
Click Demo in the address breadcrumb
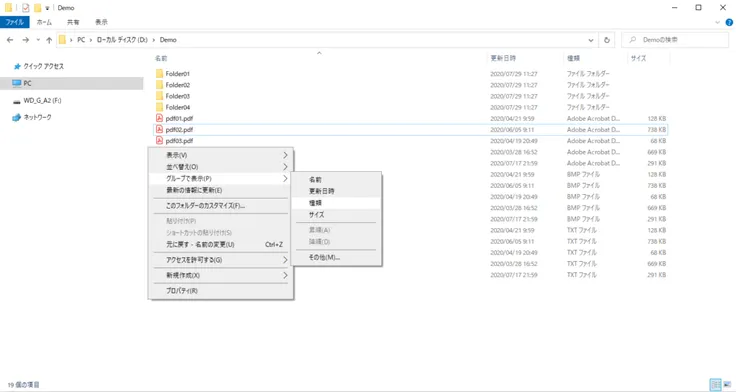coord(168,40)
